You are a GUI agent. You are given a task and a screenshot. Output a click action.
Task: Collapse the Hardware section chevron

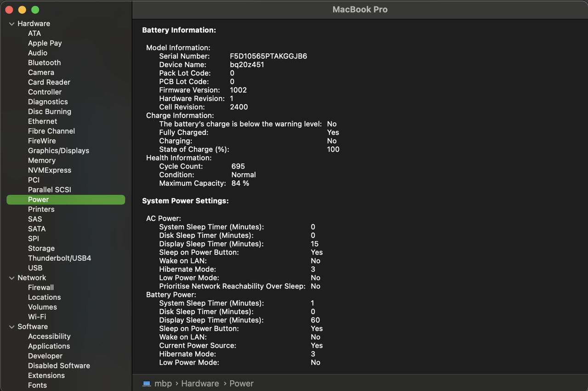point(11,24)
